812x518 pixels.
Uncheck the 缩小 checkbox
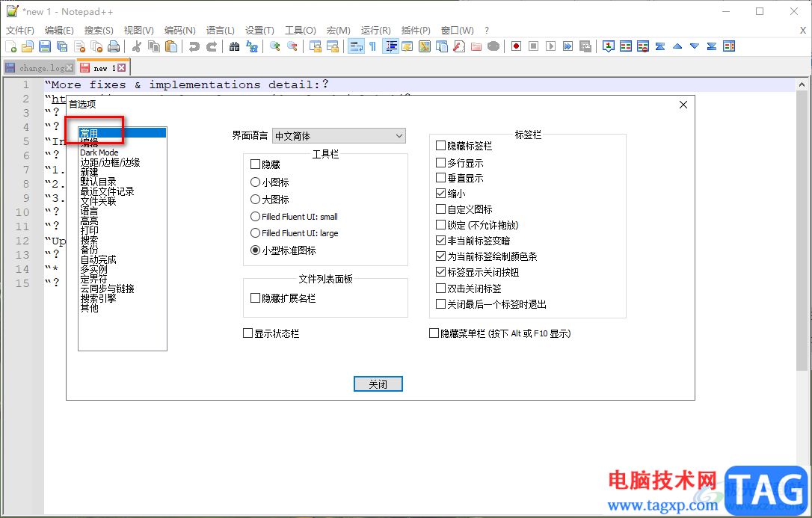[440, 194]
